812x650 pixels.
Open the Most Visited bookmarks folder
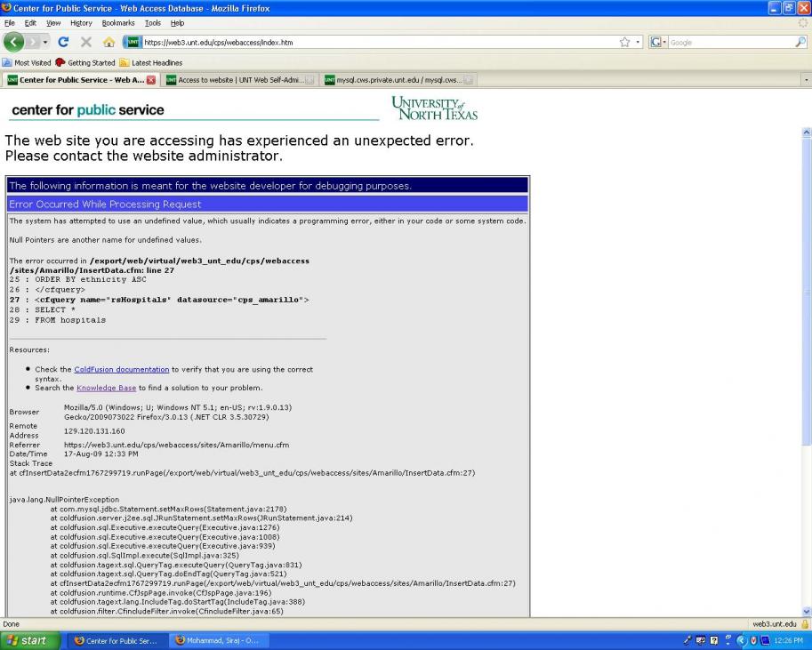[27, 62]
